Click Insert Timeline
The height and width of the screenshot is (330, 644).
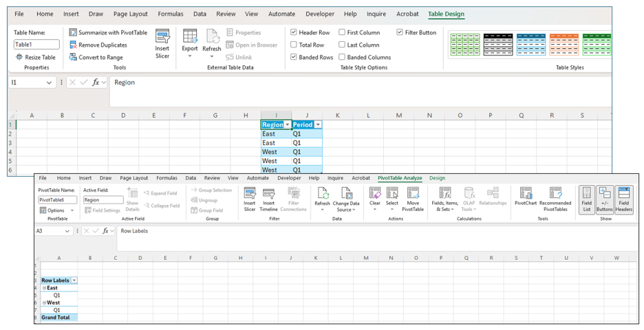point(268,199)
